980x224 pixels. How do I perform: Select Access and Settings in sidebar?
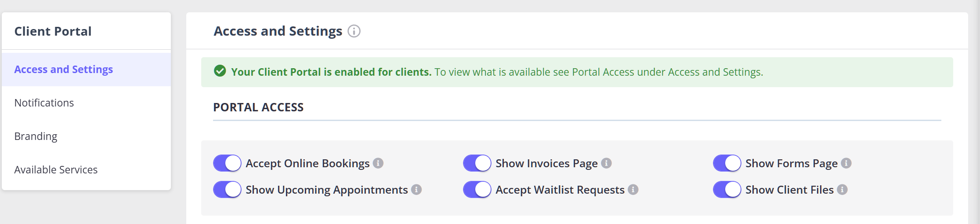[64, 70]
